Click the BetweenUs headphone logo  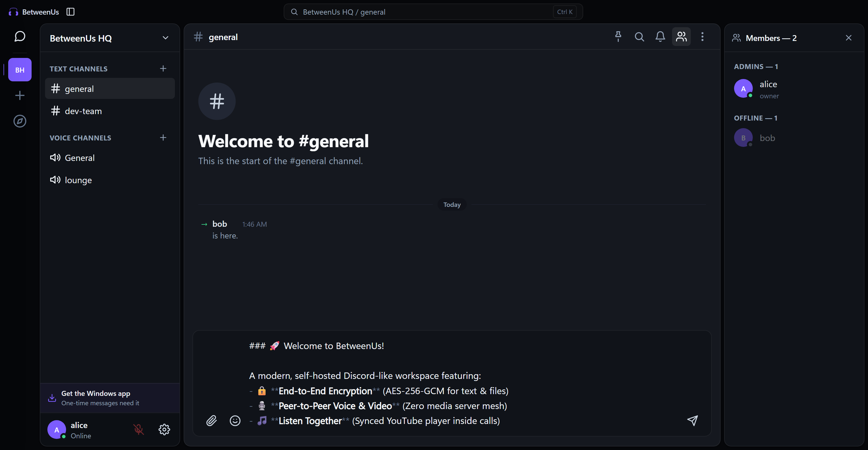pyautogui.click(x=13, y=12)
